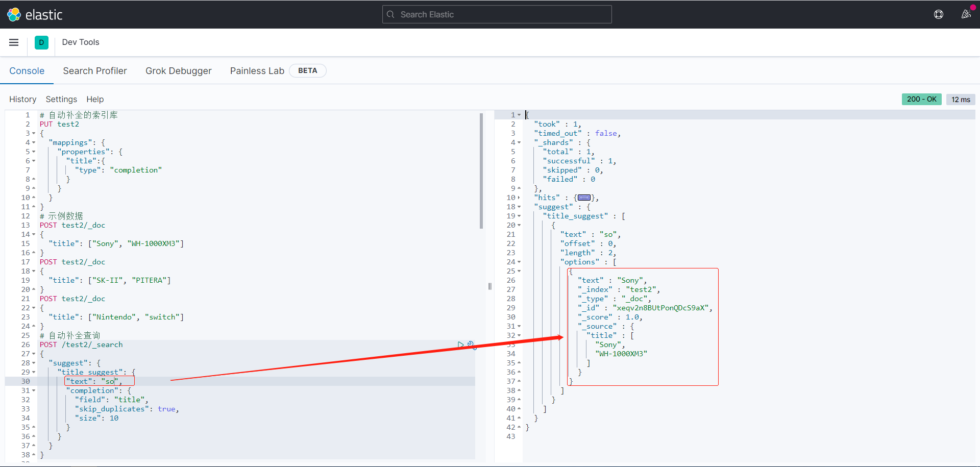Click '"length" : 2,' in response
The height and width of the screenshot is (467, 980).
(x=588, y=253)
